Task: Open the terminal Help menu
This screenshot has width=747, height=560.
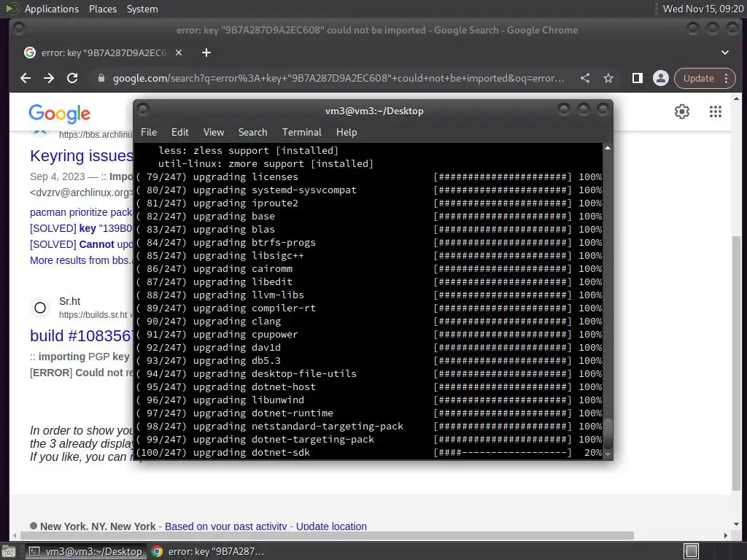Action: (347, 133)
